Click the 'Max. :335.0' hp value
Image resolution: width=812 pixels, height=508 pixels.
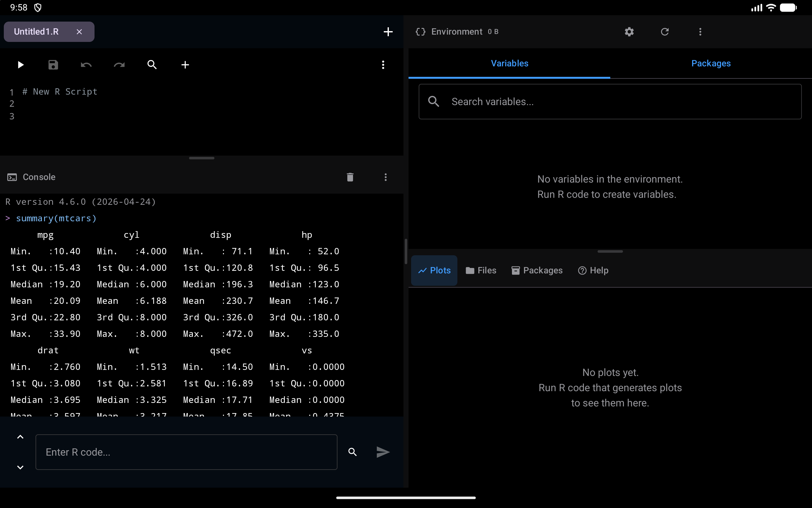point(304,334)
